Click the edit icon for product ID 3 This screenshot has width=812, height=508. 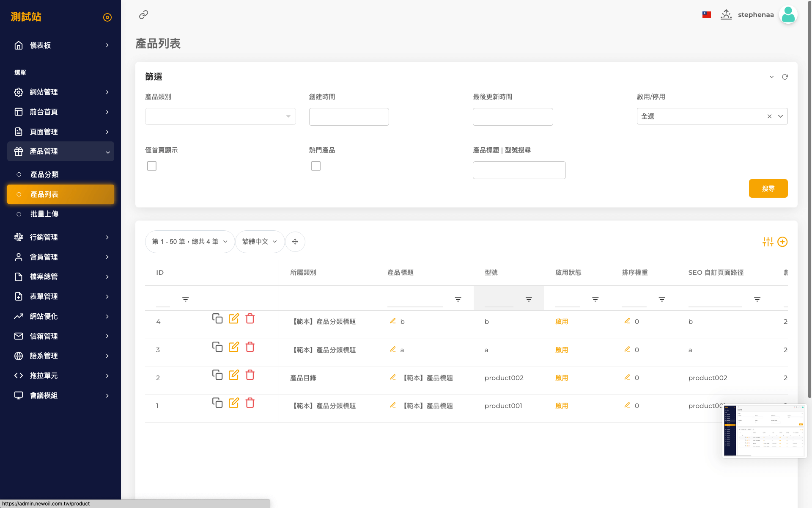coord(233,347)
